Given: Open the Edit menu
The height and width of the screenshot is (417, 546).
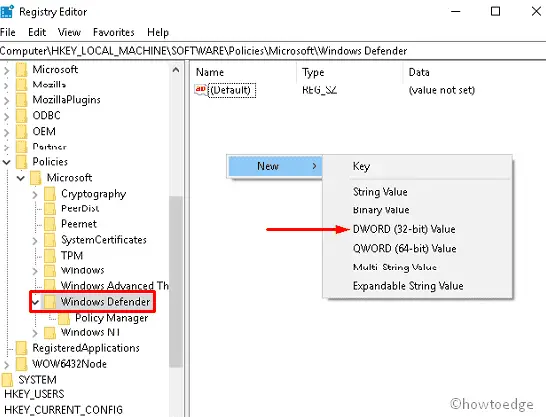Looking at the screenshot, I should coord(37,32).
